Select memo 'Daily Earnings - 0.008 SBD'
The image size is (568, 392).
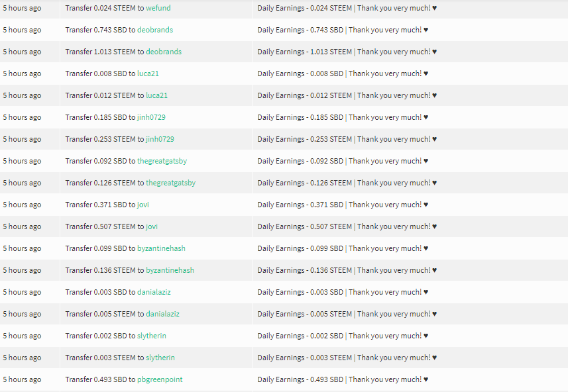pyautogui.click(x=300, y=73)
